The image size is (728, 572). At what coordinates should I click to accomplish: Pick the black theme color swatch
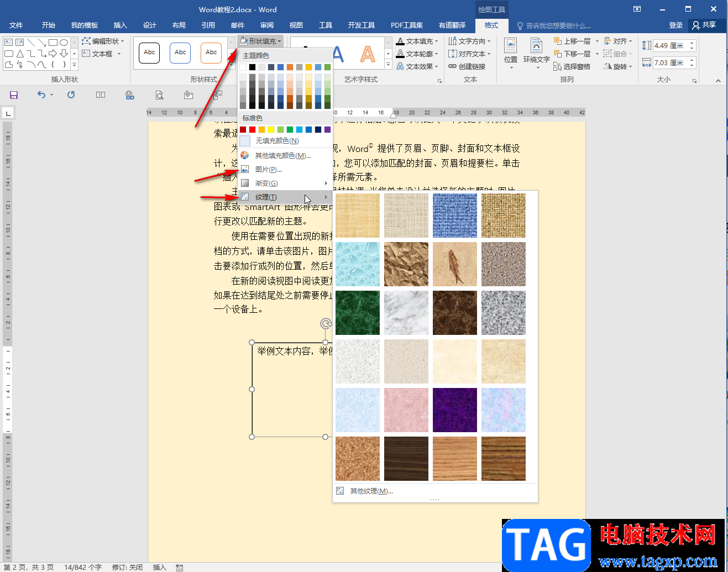pyautogui.click(x=252, y=67)
